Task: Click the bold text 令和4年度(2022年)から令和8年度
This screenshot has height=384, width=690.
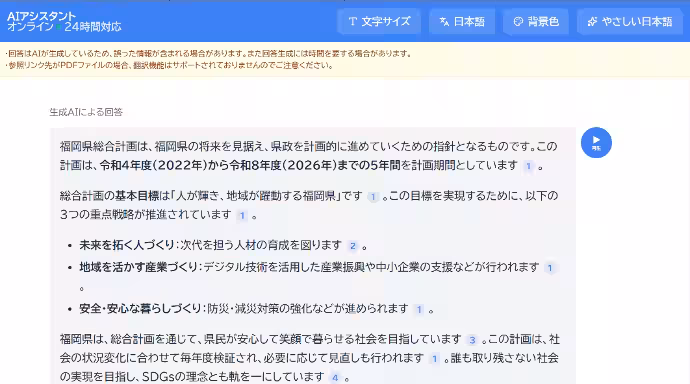Action: [191, 165]
